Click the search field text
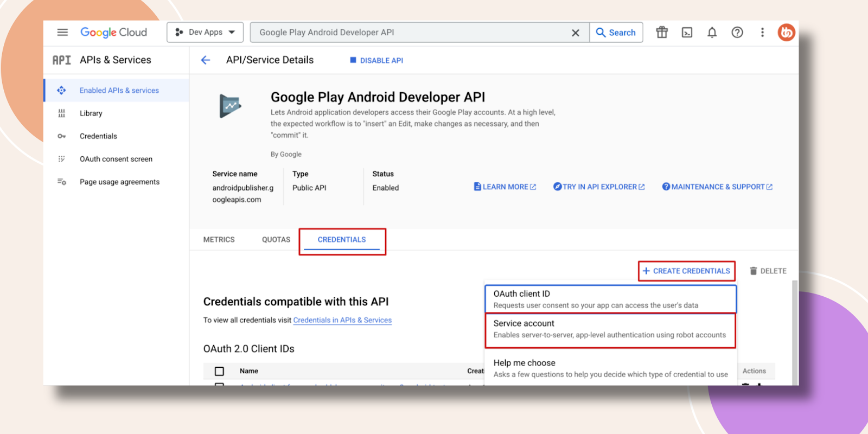The width and height of the screenshot is (868, 434). [x=327, y=33]
